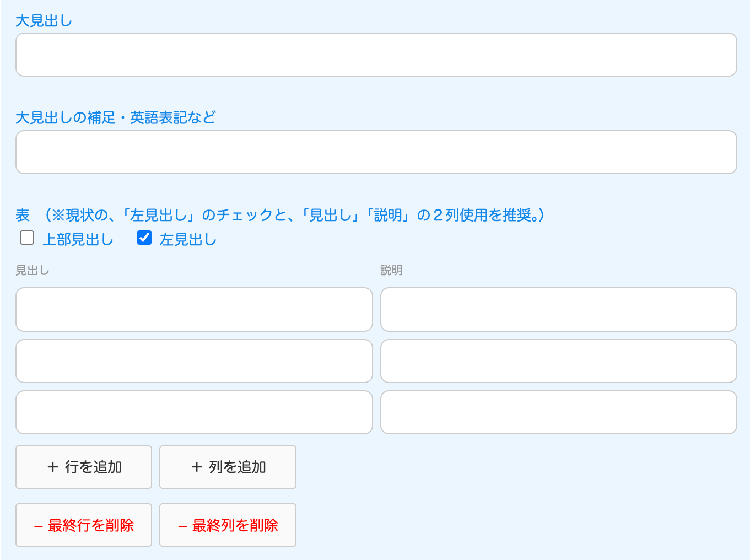Click the 上部見出し label text beside checkbox
The image size is (750, 560).
(x=78, y=239)
